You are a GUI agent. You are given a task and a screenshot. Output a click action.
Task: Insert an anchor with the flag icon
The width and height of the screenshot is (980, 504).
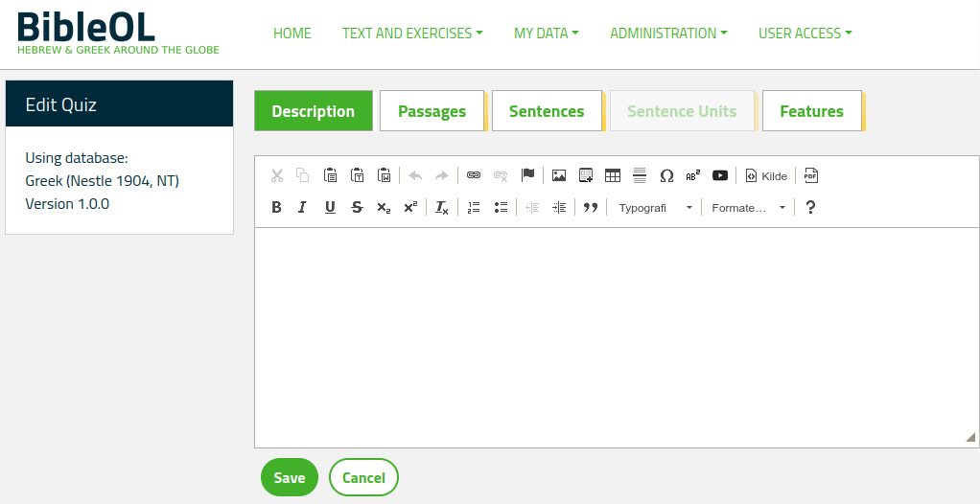[x=527, y=175]
